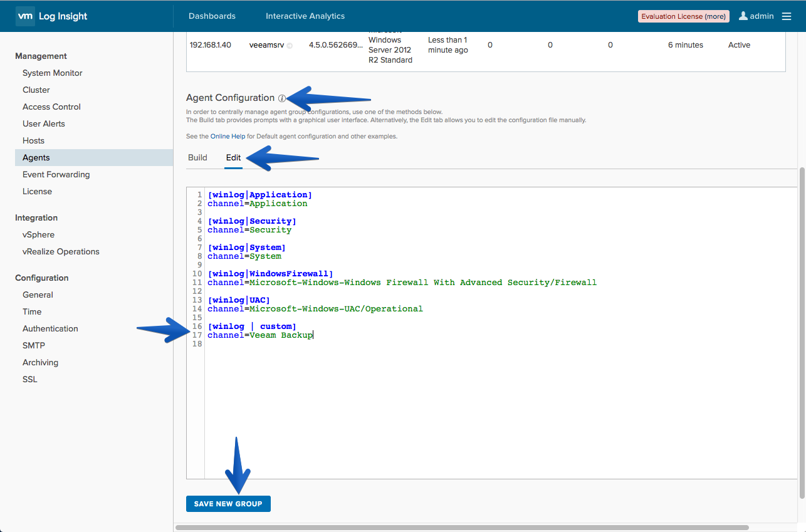Open SSL configuration
The image size is (806, 532).
(30, 379)
